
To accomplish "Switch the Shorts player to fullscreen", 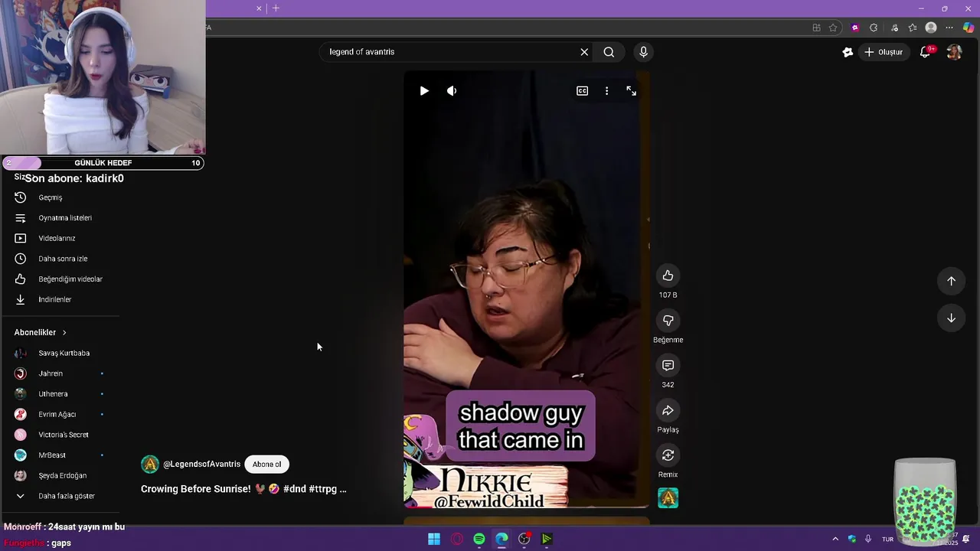I will [632, 90].
